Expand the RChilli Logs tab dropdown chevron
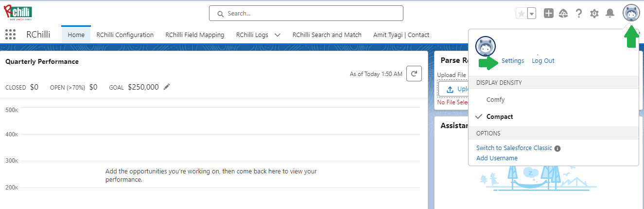The image size is (644, 209). pyautogui.click(x=278, y=35)
